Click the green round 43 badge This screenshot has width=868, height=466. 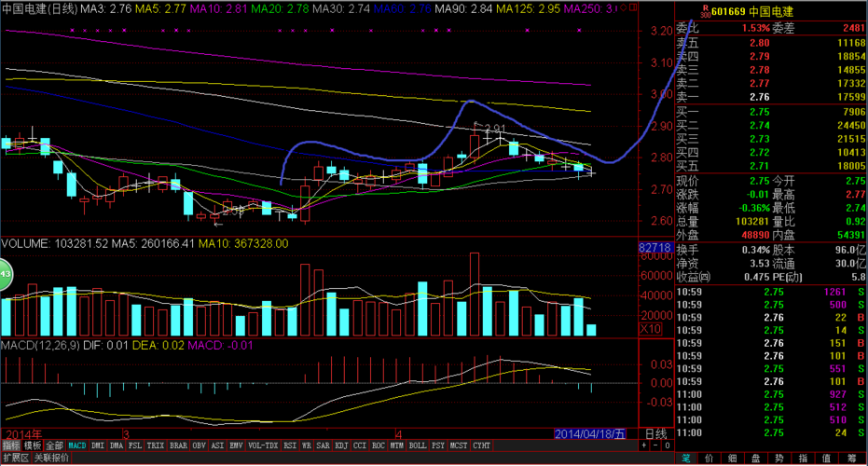5,274
